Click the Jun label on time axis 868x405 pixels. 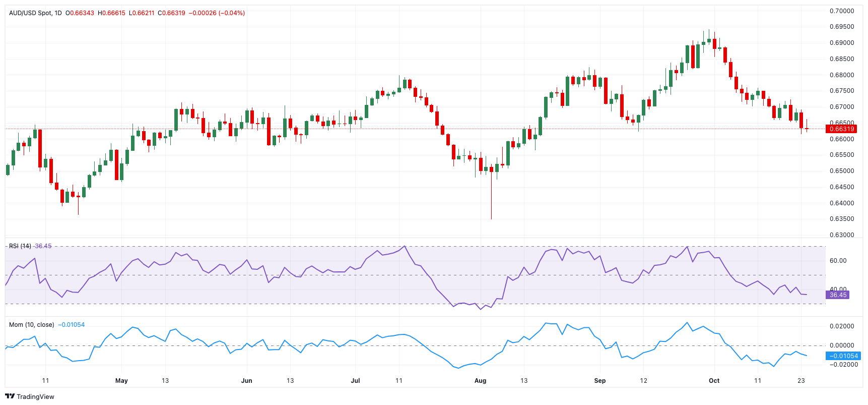[246, 381]
